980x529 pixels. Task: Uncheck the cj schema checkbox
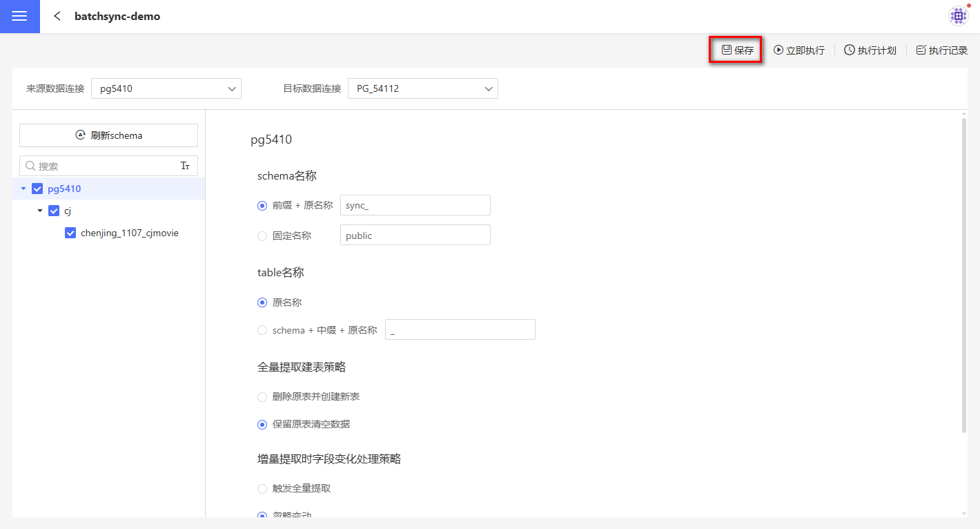coord(54,211)
